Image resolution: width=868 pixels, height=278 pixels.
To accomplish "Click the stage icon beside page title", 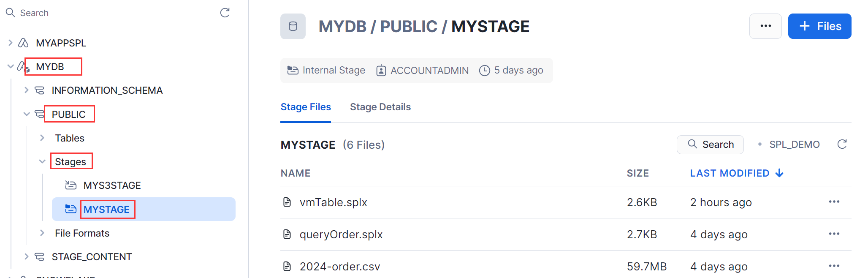I will tap(293, 26).
